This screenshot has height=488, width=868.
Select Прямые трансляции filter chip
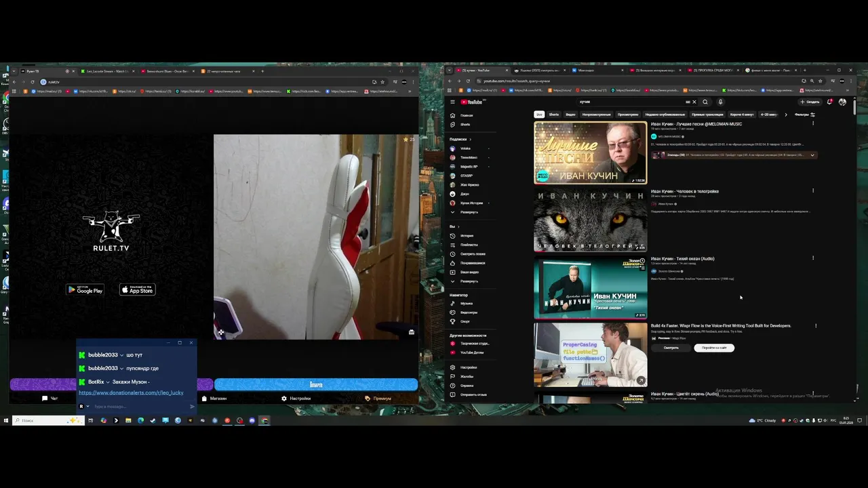pos(707,115)
